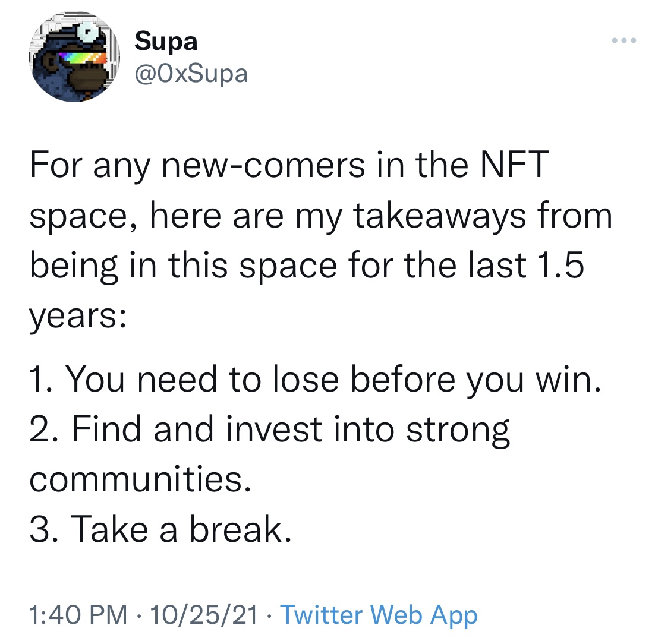Screen dimensions: 655x644
Task: Click the rainbow visor on the avatar
Action: click(83, 58)
